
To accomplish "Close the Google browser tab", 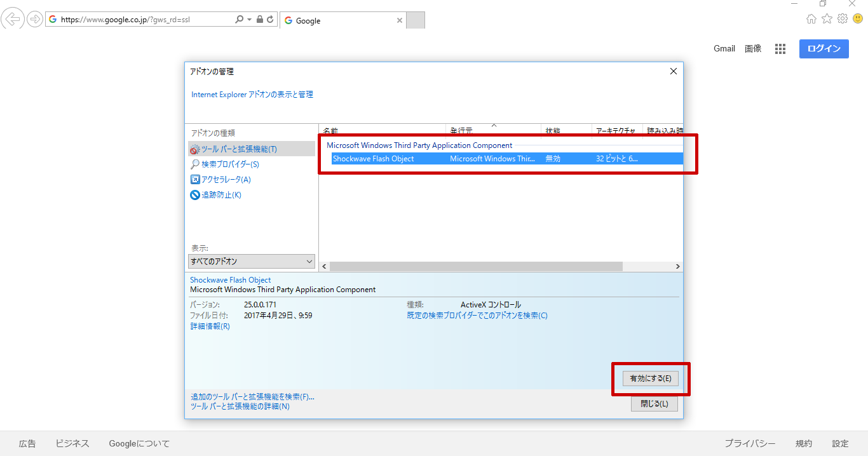I will (400, 20).
